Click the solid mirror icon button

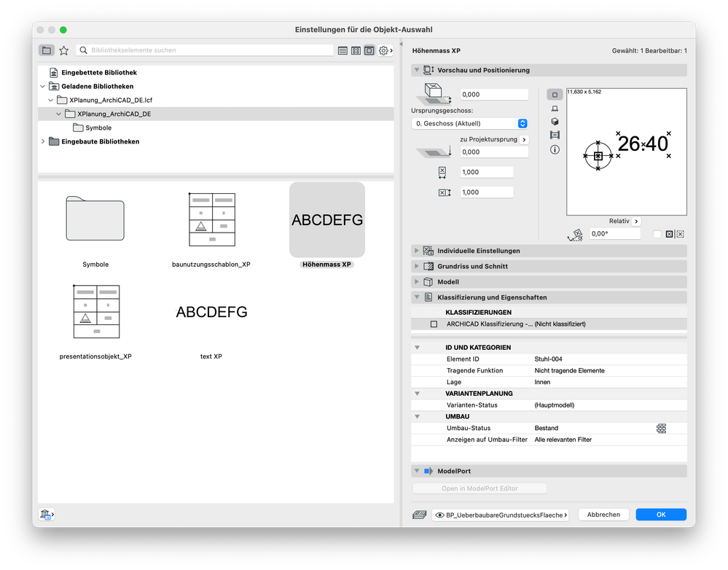click(x=669, y=234)
